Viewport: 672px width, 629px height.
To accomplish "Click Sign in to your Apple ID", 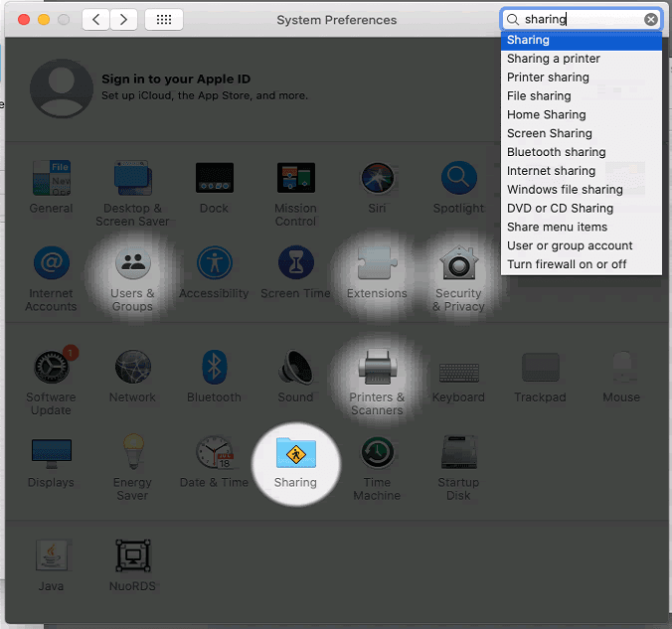I will coord(176,79).
